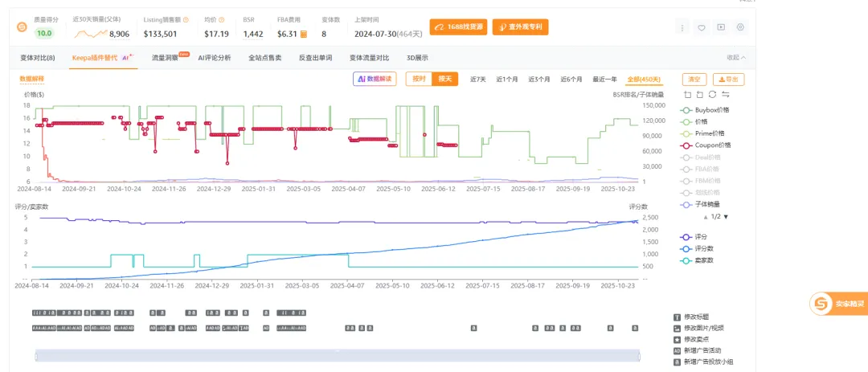Viewport: 868px width, 372px height.
Task: Click the heart favorite icon
Action: coord(701,27)
